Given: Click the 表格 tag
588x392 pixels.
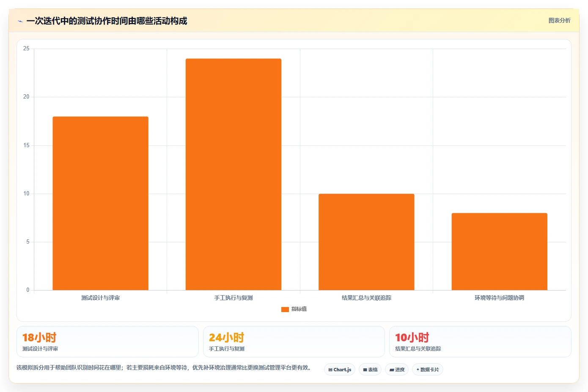Looking at the screenshot, I should pos(370,370).
